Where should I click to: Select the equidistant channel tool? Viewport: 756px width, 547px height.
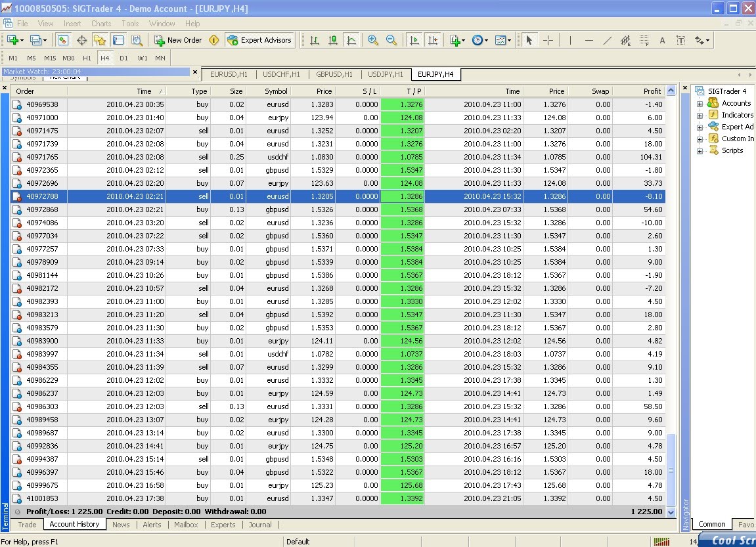pos(626,41)
